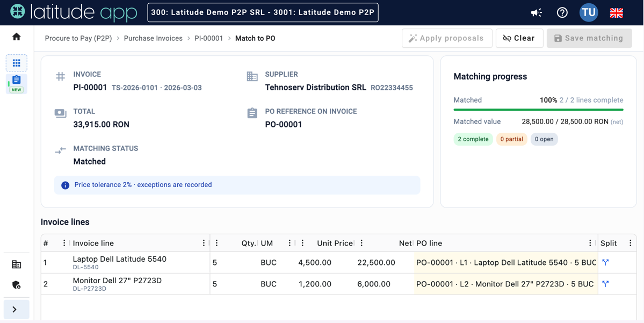Click the PO line column header
Image resolution: width=644 pixels, height=323 pixels.
tap(429, 243)
